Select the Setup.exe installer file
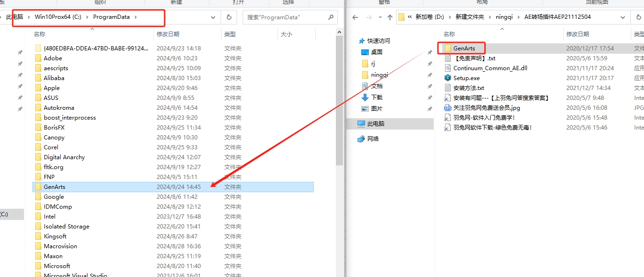This screenshot has width=644, height=277. point(466,78)
